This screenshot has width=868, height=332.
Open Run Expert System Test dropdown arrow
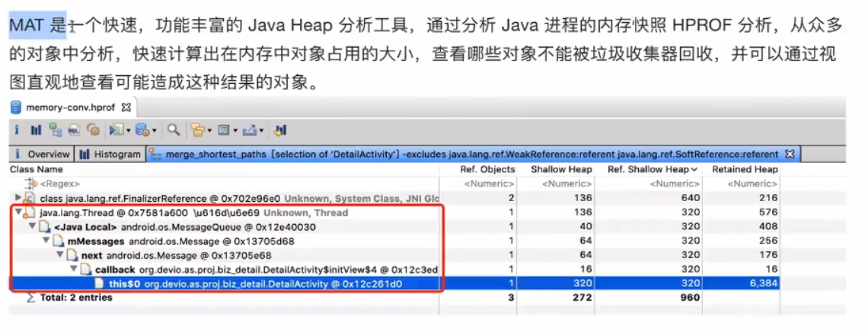pyautogui.click(x=129, y=130)
